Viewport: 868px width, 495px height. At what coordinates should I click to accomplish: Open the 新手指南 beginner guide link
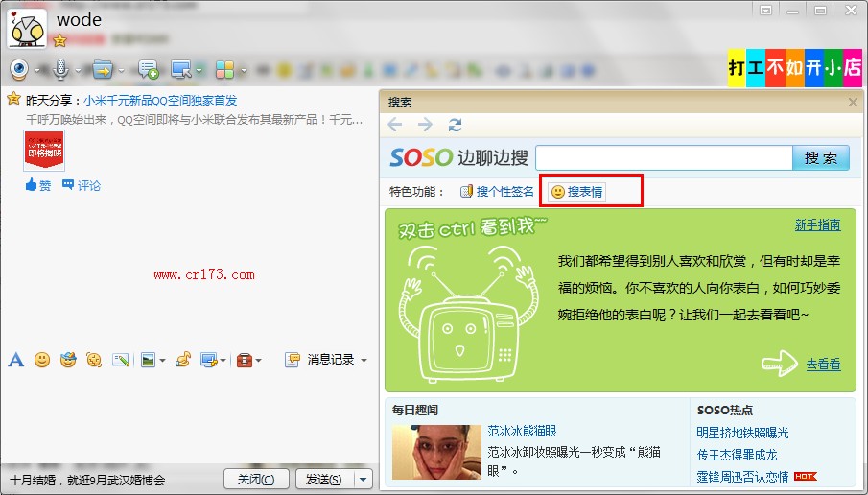pos(817,224)
